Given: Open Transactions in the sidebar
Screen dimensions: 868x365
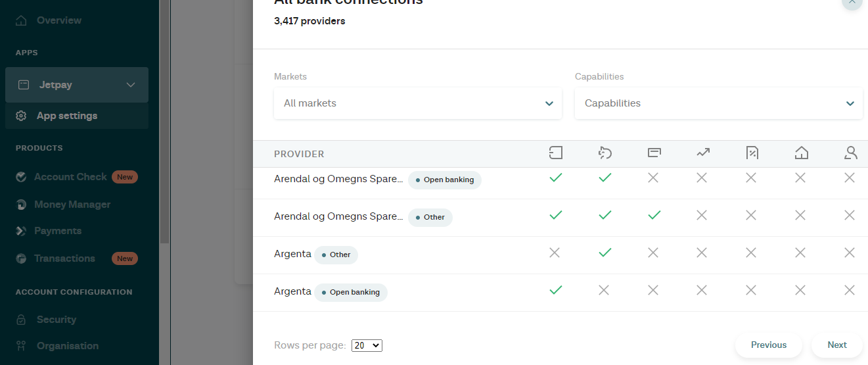Looking at the screenshot, I should tap(64, 258).
